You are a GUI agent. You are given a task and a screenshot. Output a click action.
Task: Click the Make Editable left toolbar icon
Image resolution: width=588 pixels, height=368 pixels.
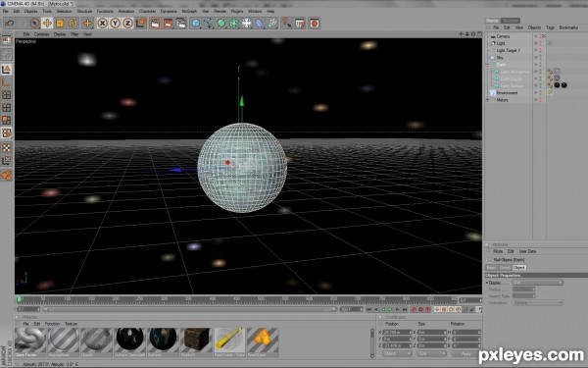[7, 40]
